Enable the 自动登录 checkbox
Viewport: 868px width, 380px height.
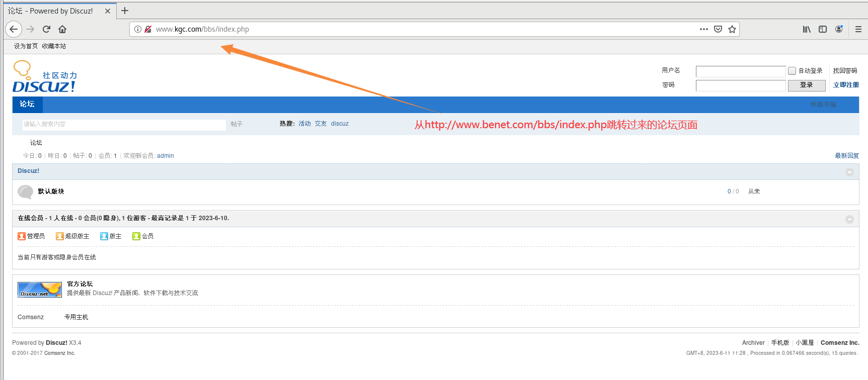click(792, 71)
